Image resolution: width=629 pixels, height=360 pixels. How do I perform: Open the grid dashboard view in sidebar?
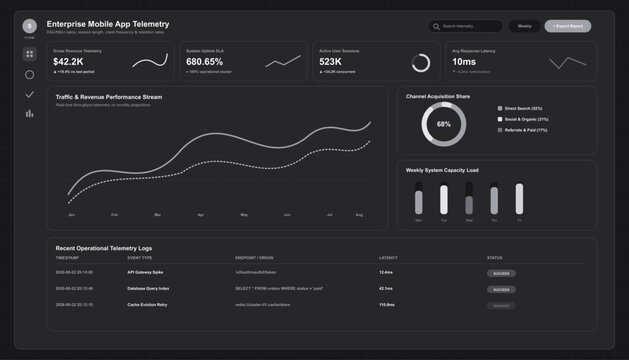click(x=29, y=54)
